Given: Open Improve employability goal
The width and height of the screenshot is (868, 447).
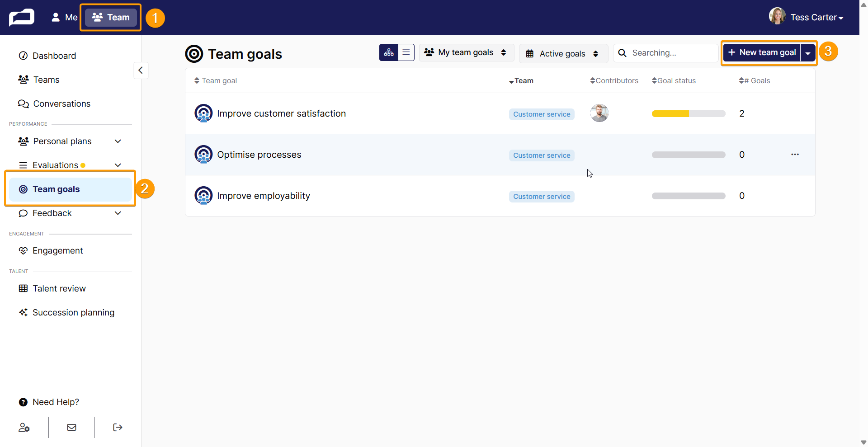Looking at the screenshot, I should point(264,196).
